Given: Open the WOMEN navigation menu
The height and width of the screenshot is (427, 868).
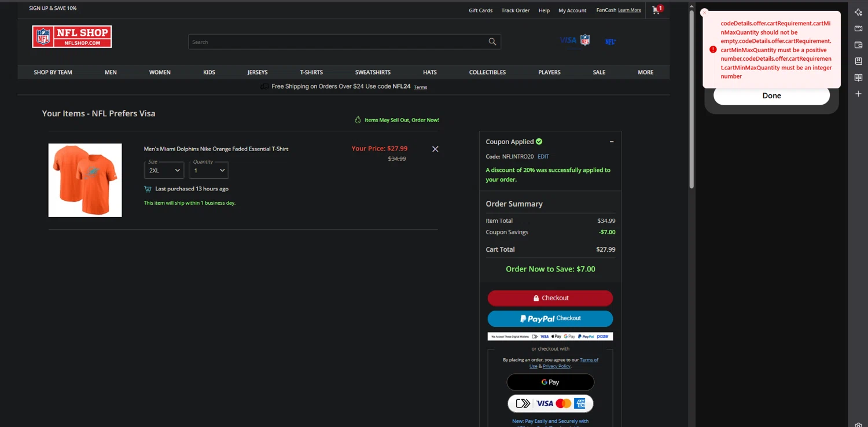Looking at the screenshot, I should [x=160, y=72].
